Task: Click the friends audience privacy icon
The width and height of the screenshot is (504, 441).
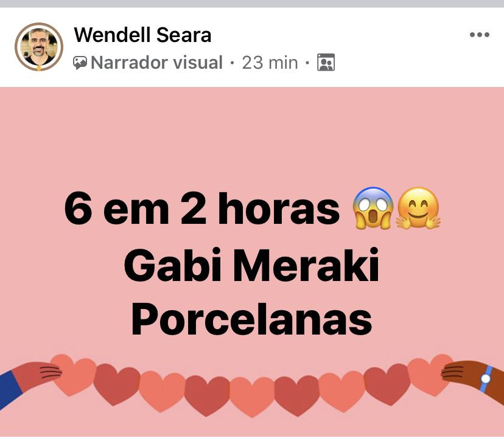Action: point(326,62)
